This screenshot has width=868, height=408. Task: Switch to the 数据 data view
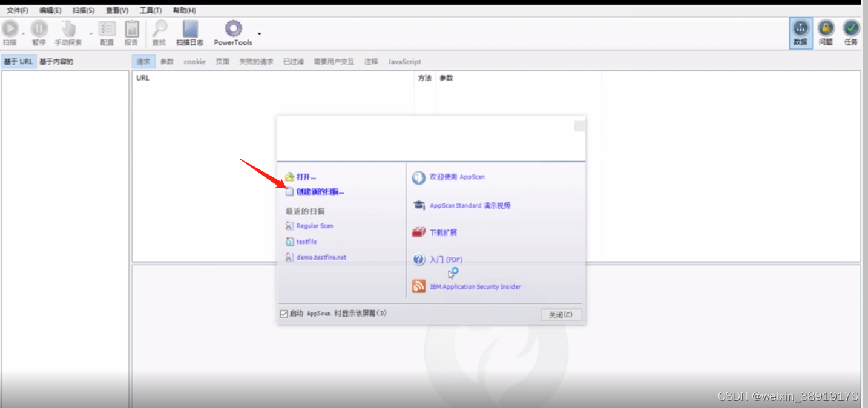point(800,33)
